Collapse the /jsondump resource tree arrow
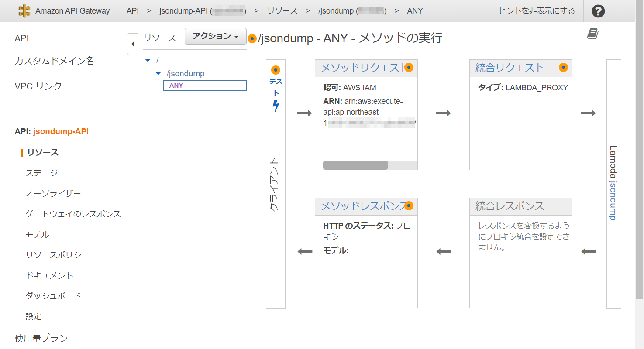 158,74
